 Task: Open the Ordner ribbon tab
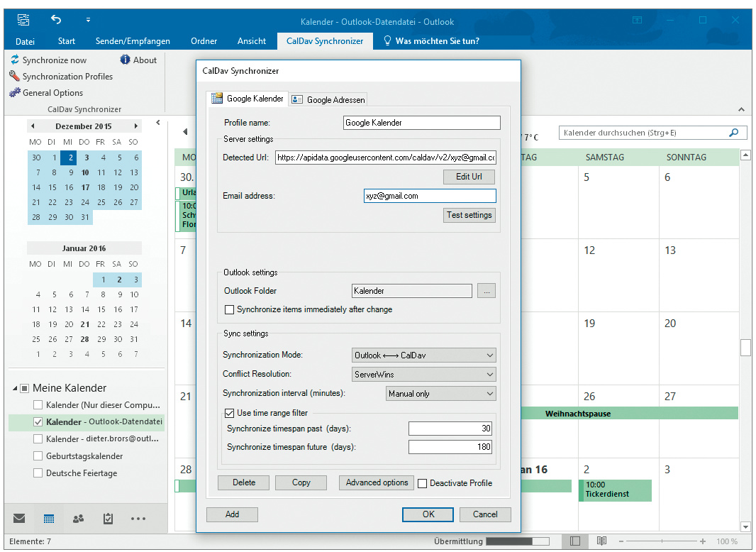tap(204, 41)
